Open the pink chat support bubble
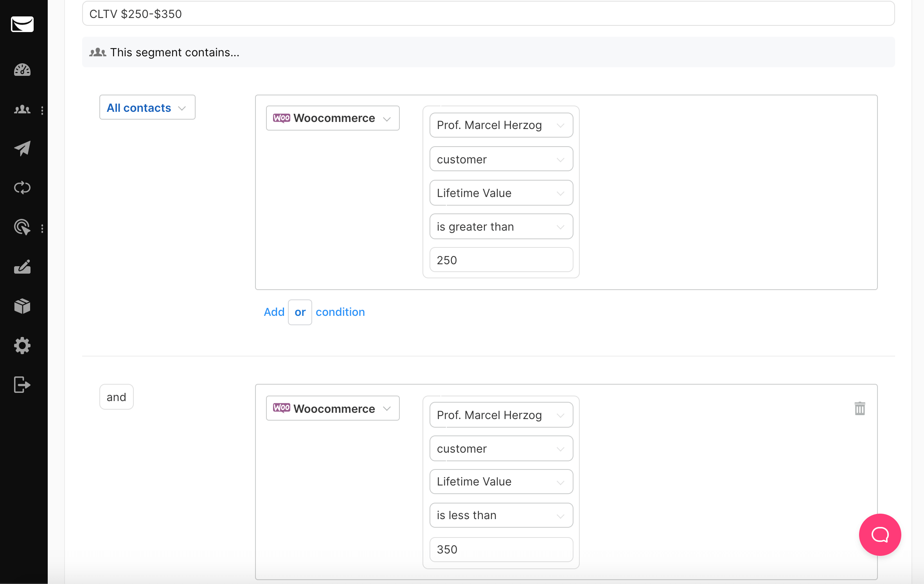 coord(880,534)
